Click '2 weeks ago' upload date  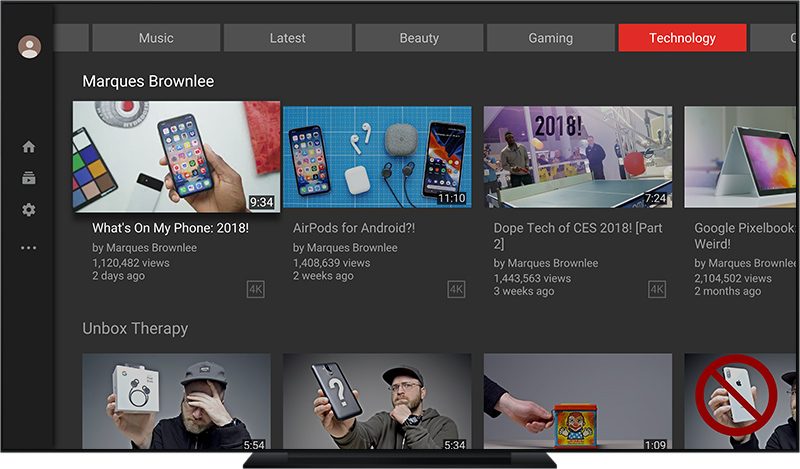(323, 276)
